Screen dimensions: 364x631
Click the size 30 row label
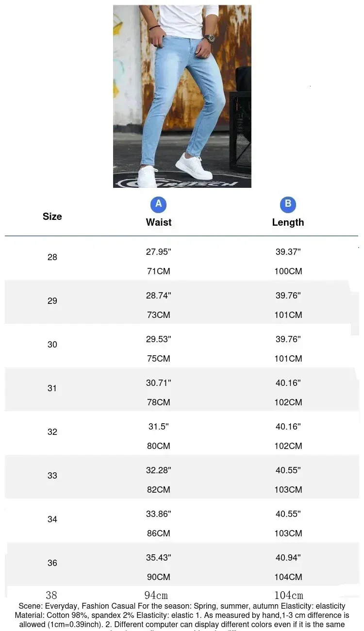point(52,345)
